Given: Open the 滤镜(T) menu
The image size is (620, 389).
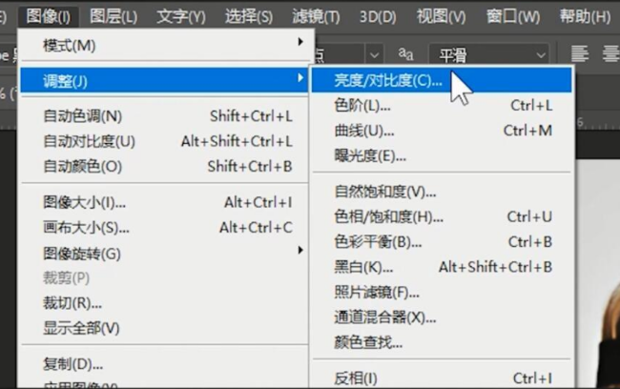Looking at the screenshot, I should (316, 17).
